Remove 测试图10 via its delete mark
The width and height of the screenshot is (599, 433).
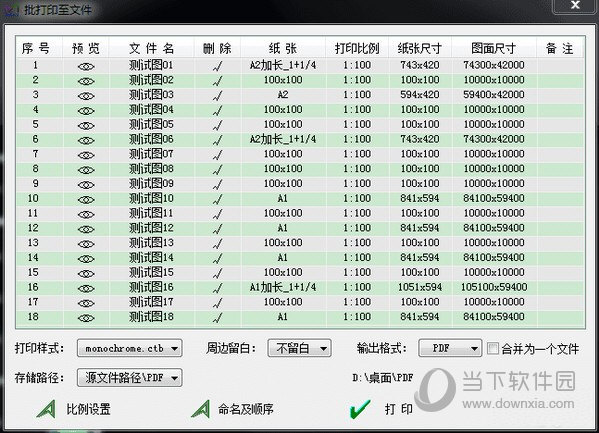[217, 199]
